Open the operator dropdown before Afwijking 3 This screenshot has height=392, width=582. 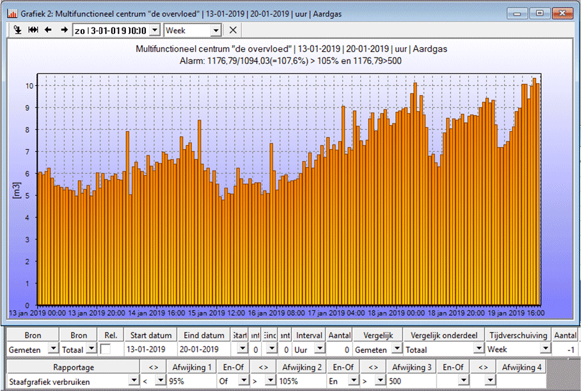[381, 381]
